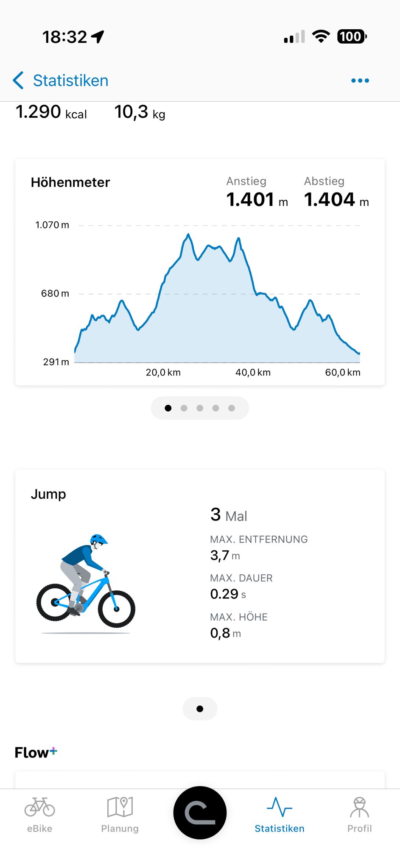Tap the back chevron beside Statistiken
This screenshot has width=400, height=868.
point(18,80)
